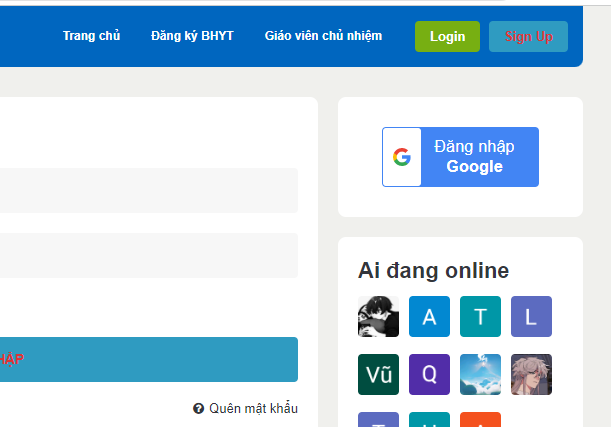Select the blue 'A' user avatar

click(x=429, y=317)
